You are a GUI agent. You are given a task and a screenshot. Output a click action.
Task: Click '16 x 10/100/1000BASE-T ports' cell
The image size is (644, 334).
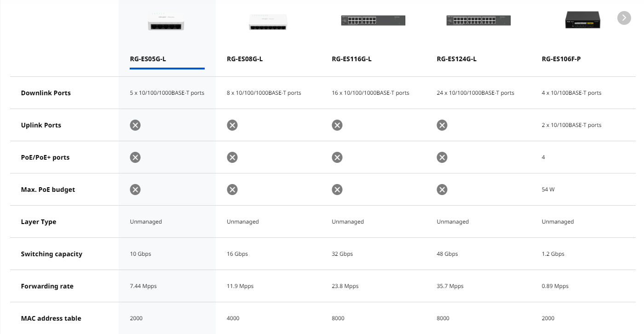point(370,93)
